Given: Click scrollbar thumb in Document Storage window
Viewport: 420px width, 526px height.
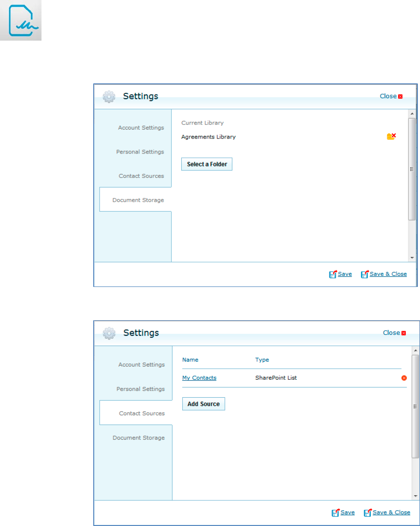Looking at the screenshot, I should coord(412,169).
